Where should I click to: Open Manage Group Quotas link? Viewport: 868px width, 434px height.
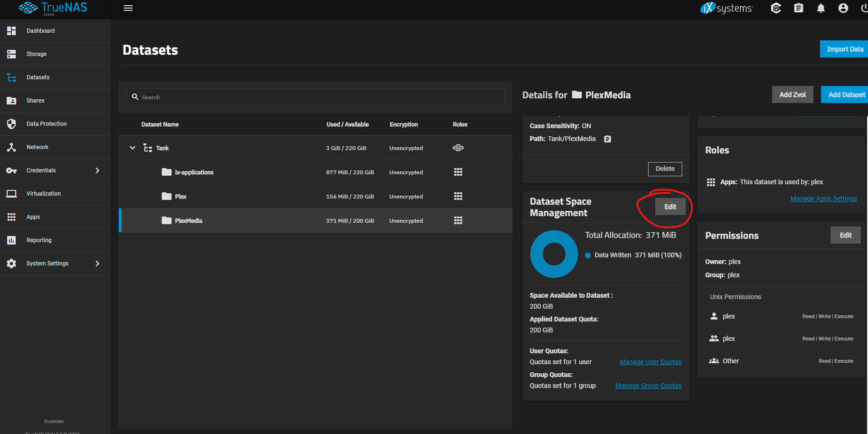click(648, 386)
